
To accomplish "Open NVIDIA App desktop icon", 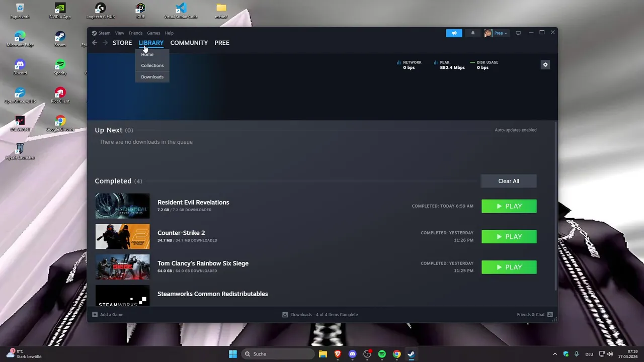I will pos(60,11).
